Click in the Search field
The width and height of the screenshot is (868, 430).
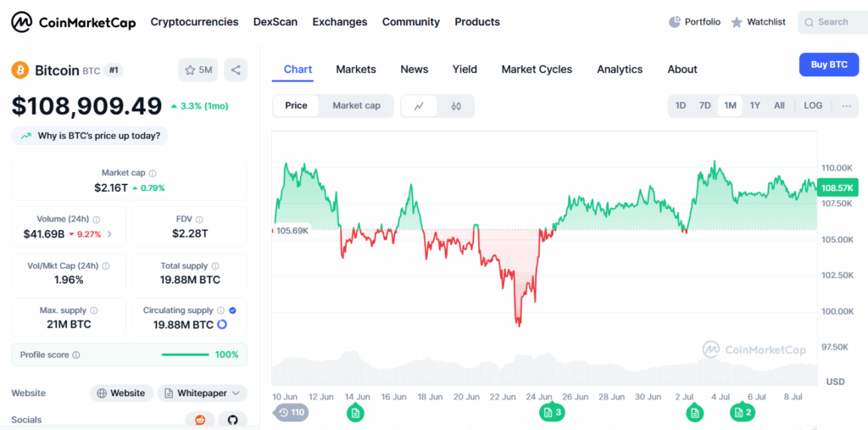(x=832, y=22)
